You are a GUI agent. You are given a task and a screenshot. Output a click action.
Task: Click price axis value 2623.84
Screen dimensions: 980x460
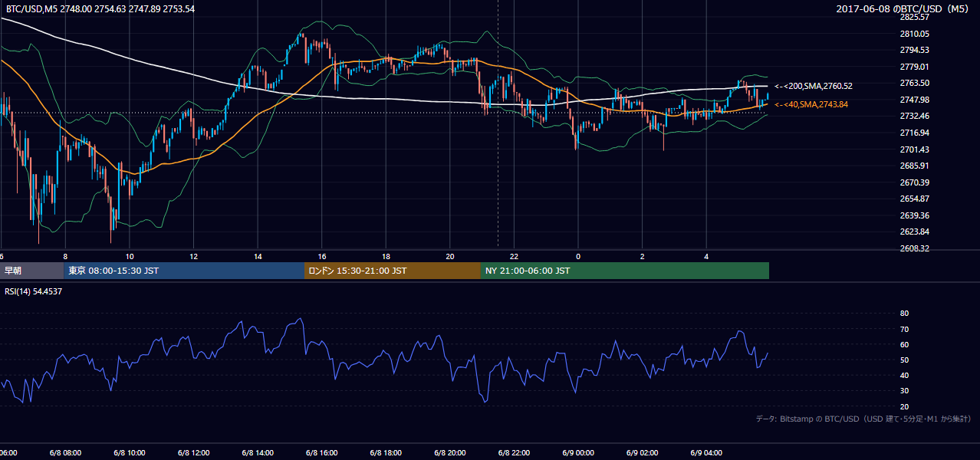915,232
